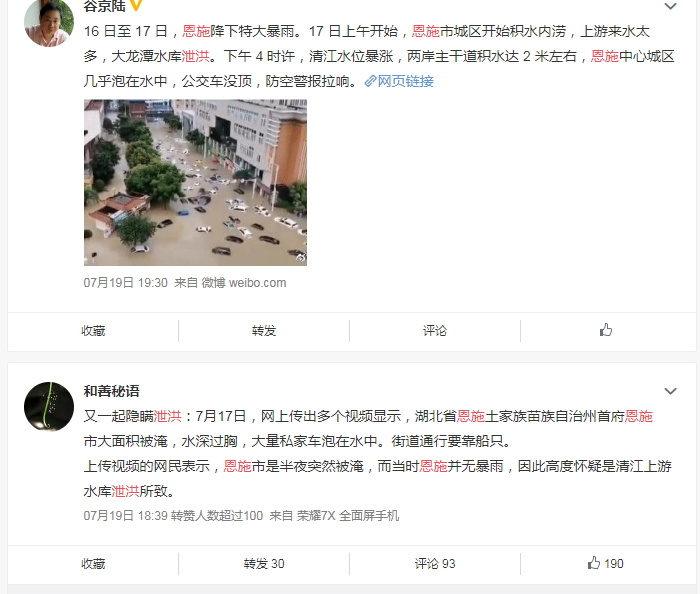Click 收藏 on the first post
The width and height of the screenshot is (700, 594).
point(93,331)
